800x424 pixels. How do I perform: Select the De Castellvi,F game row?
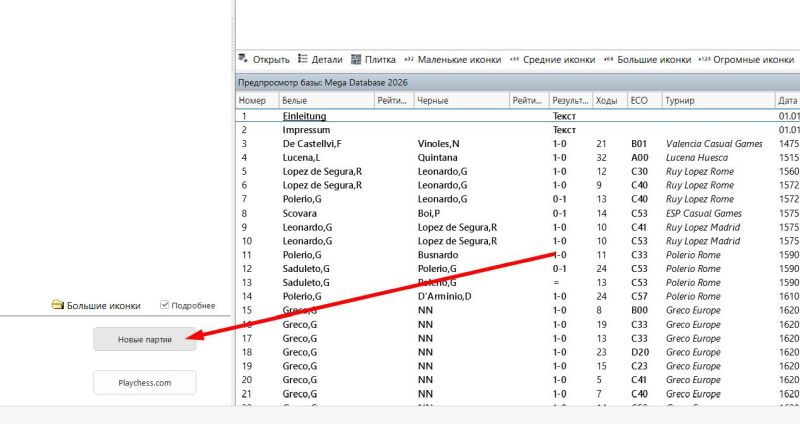click(518, 144)
